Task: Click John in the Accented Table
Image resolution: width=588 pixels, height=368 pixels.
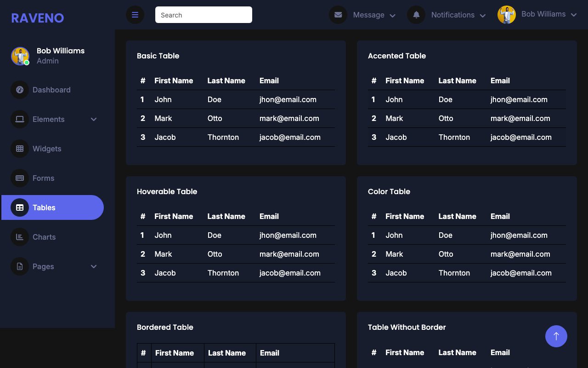Action: (394, 99)
